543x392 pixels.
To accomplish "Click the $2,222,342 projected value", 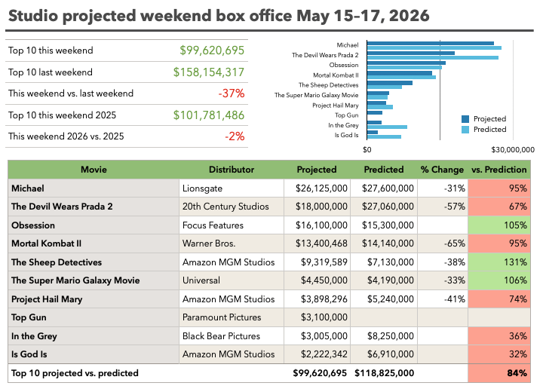I will (324, 354).
